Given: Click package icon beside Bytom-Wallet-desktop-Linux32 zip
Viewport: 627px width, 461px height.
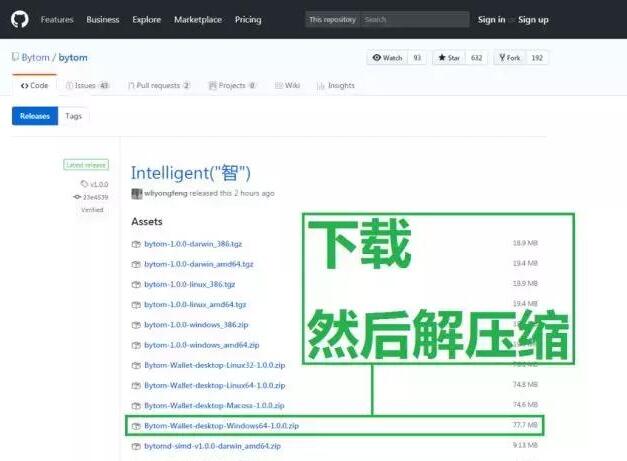Looking at the screenshot, I should 136,365.
